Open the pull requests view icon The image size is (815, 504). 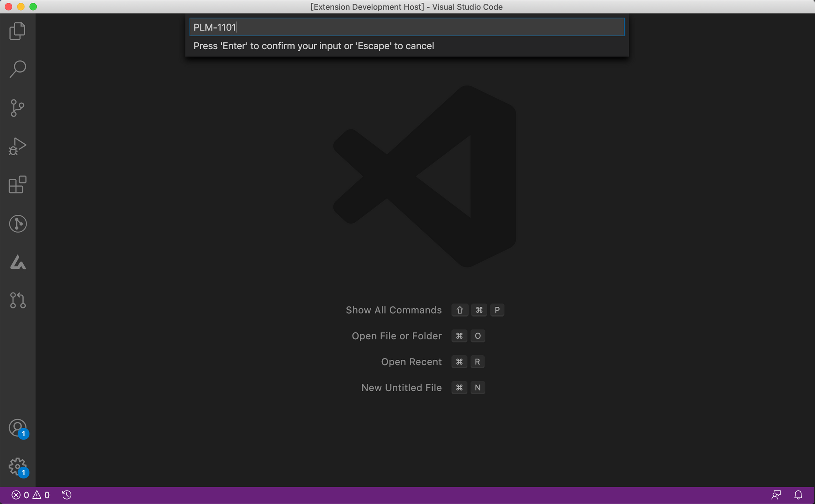18,300
